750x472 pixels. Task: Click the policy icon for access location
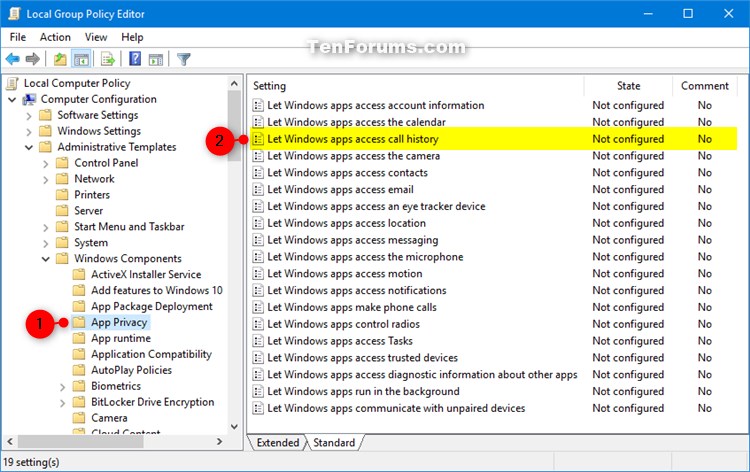point(258,223)
